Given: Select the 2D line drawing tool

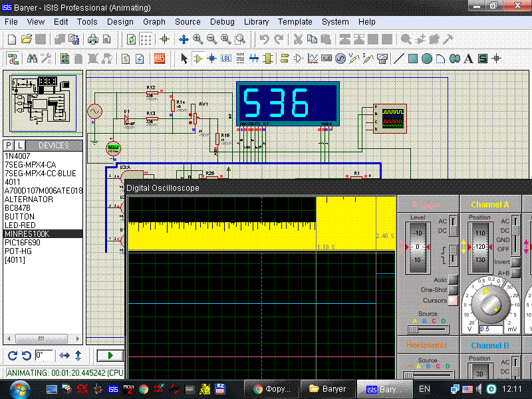Looking at the screenshot, I should (399, 59).
